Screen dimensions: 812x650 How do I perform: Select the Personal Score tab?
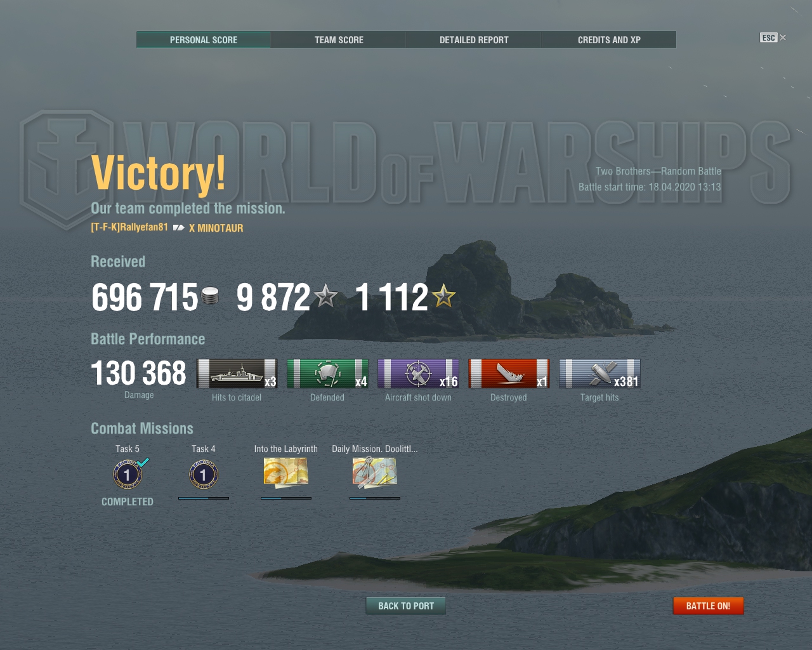tap(204, 39)
